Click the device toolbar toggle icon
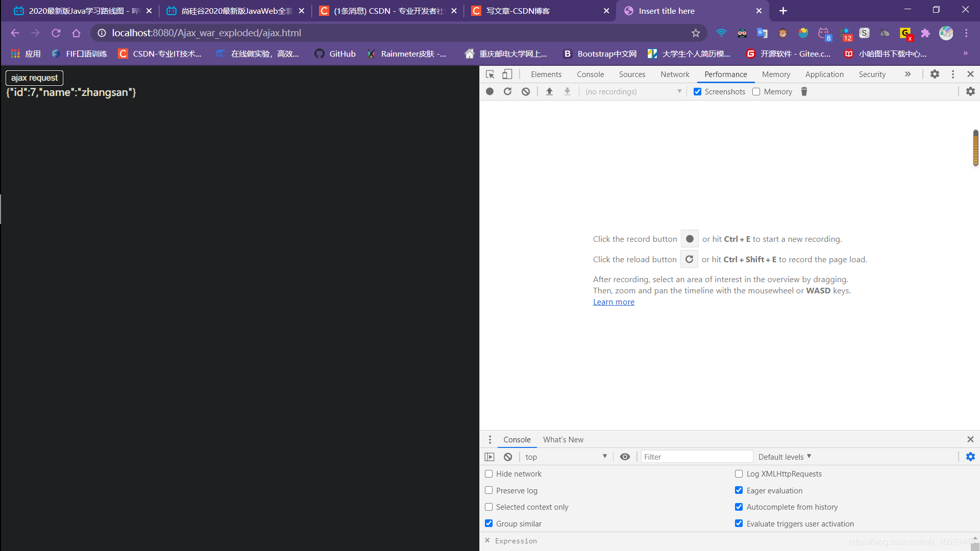 pos(507,74)
